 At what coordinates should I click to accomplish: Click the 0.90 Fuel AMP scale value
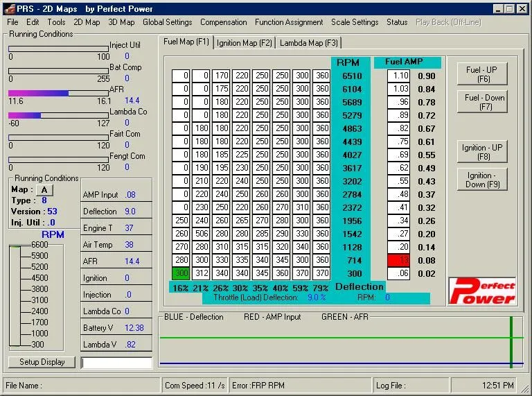(x=427, y=76)
